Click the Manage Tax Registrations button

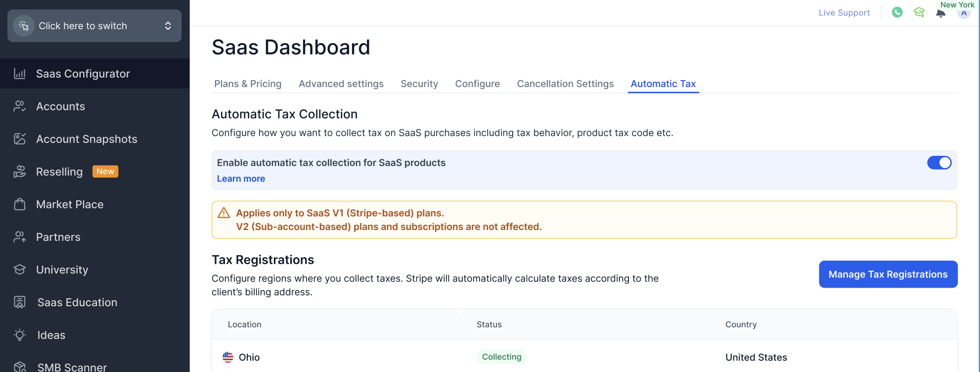tap(888, 274)
